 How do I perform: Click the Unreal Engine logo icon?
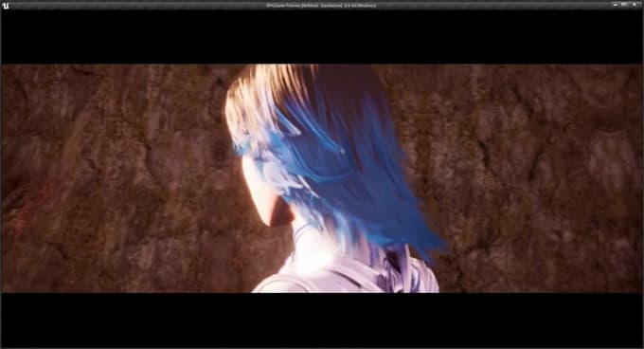coord(6,6)
